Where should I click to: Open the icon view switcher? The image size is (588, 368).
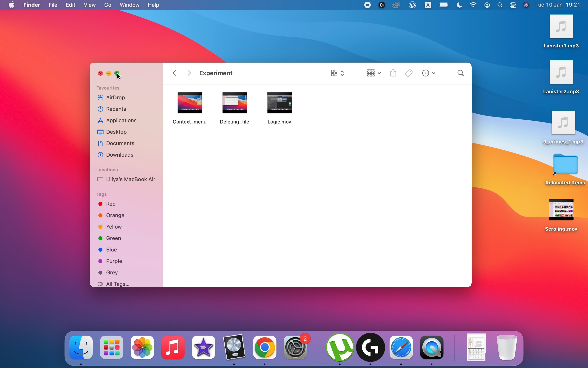337,73
